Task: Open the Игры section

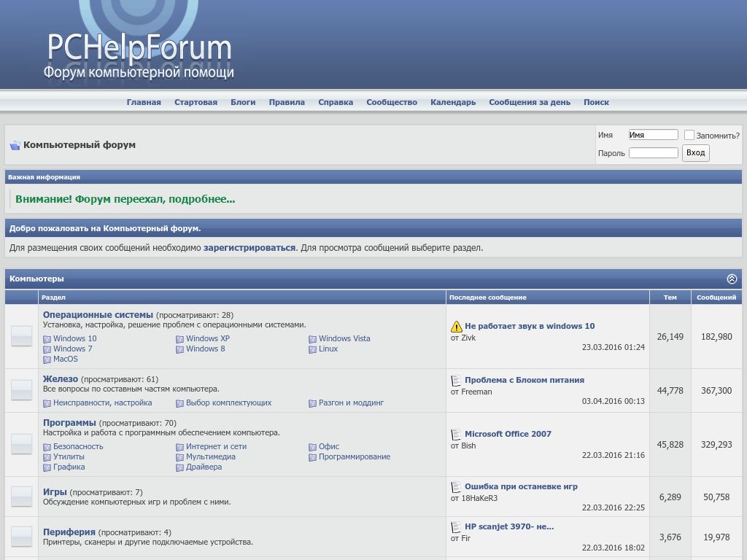Action: click(55, 492)
